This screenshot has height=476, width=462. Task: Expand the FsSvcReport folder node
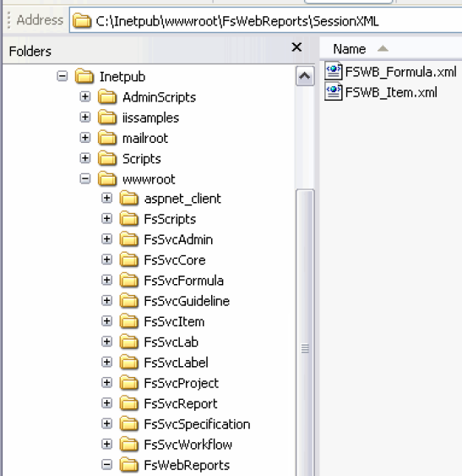pos(106,403)
